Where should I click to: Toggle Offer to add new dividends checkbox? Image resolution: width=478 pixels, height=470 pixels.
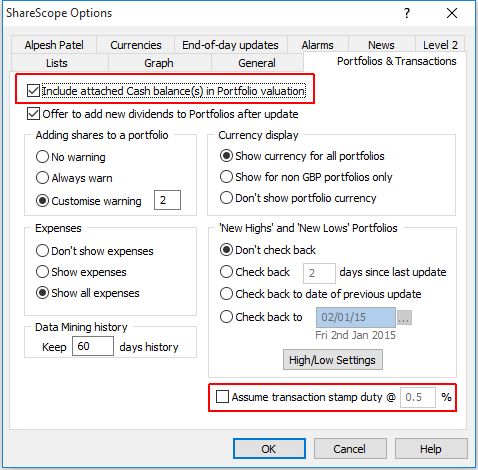(x=33, y=114)
